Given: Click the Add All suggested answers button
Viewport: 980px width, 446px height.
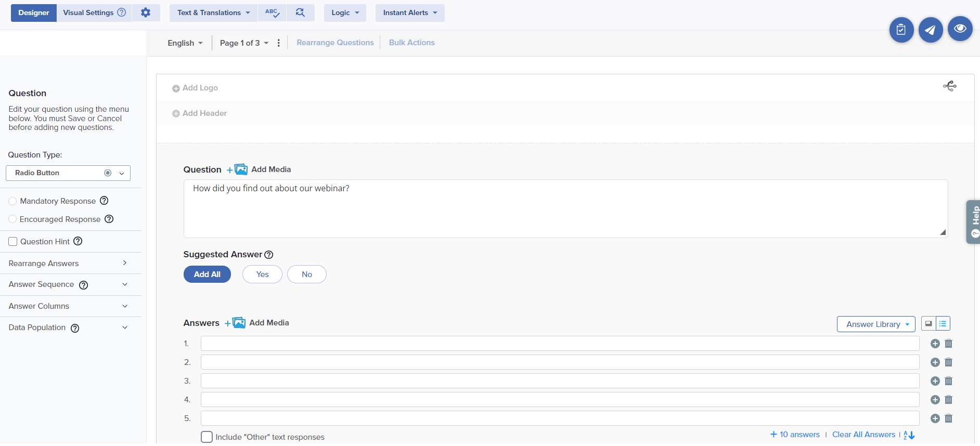Looking at the screenshot, I should 207,274.
